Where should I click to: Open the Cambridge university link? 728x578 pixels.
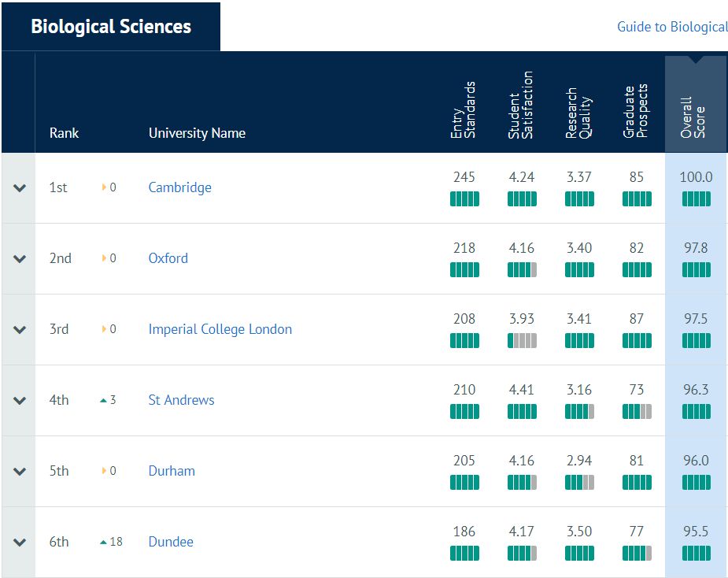(179, 187)
